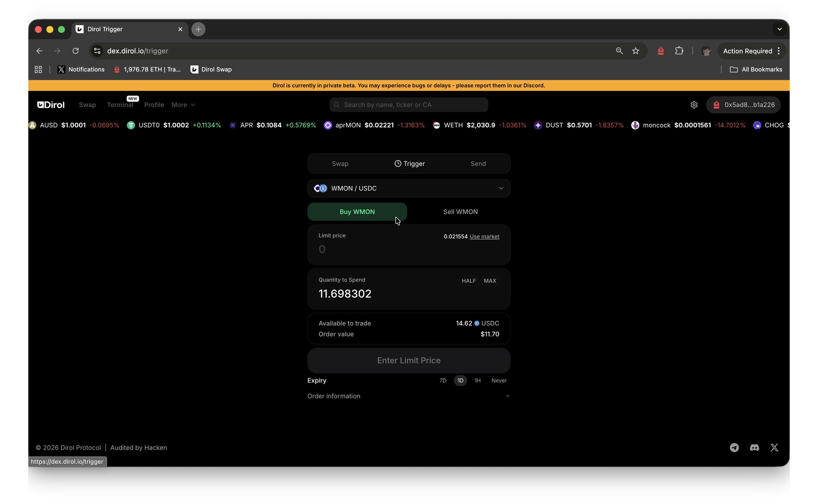Viewport: 818px width, 504px height.
Task: Open the browser extensions puzzle icon
Action: (679, 51)
